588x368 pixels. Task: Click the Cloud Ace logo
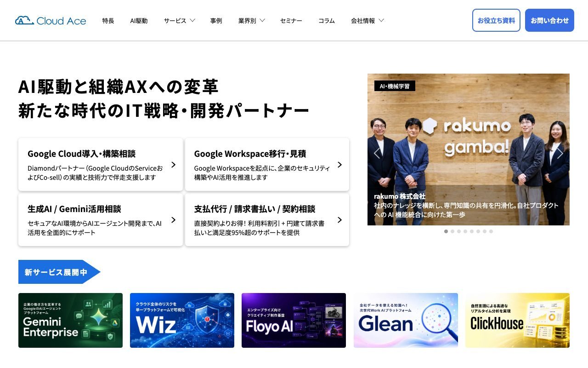coord(51,21)
